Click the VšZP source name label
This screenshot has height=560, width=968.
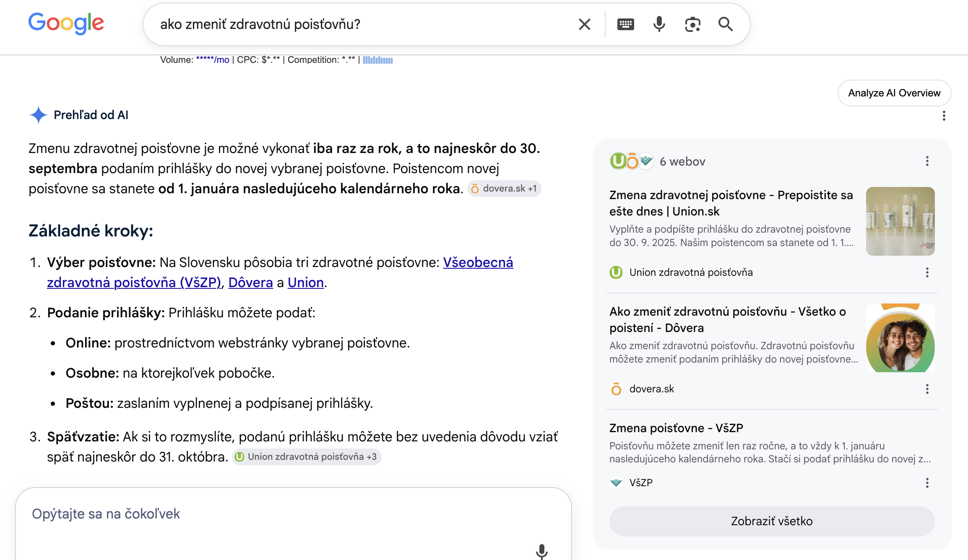point(640,483)
